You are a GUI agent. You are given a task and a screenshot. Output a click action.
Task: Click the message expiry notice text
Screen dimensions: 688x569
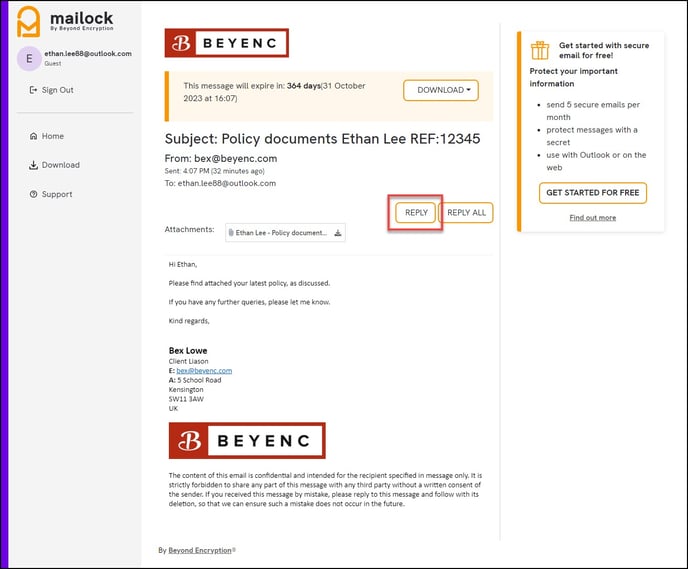(274, 92)
